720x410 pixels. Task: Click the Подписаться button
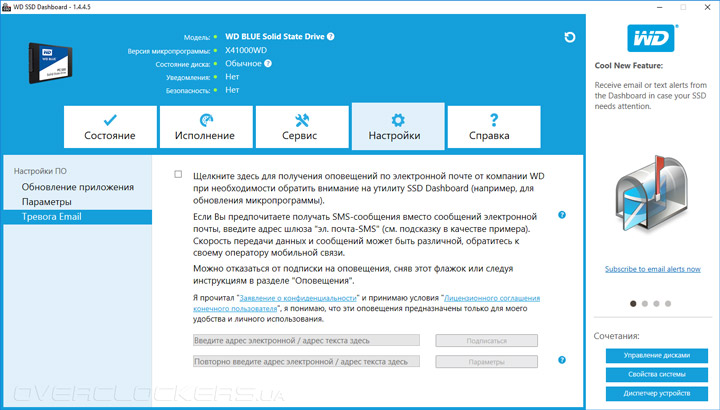(487, 341)
